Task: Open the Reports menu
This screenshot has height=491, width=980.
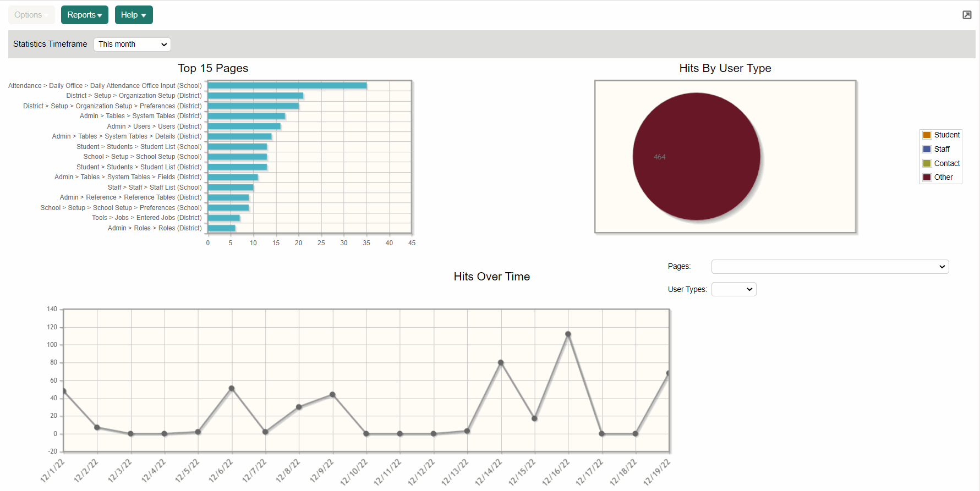Action: click(x=84, y=15)
